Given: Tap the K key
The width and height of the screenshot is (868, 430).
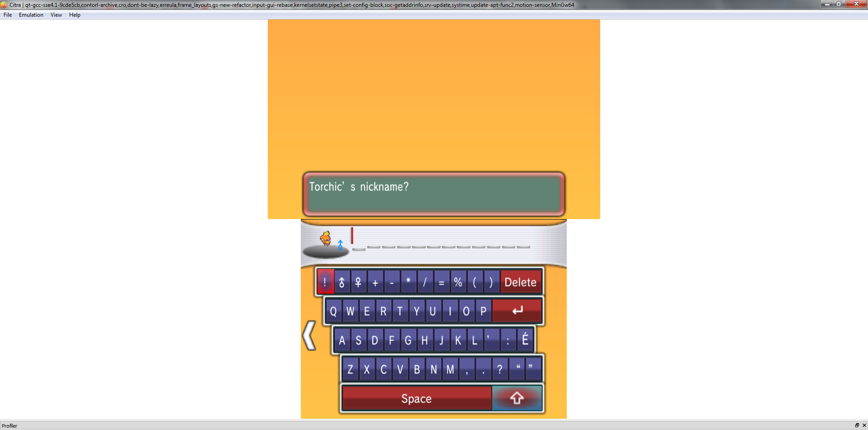Looking at the screenshot, I should click(x=458, y=340).
